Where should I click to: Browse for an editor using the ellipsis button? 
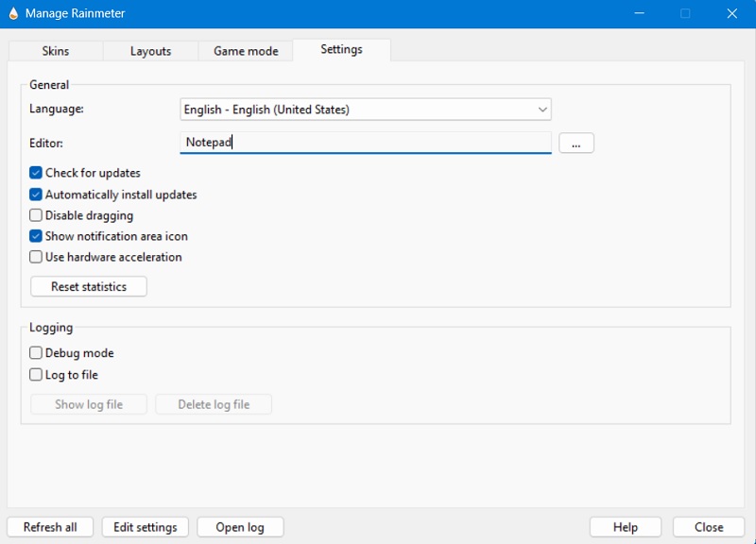pyautogui.click(x=576, y=142)
